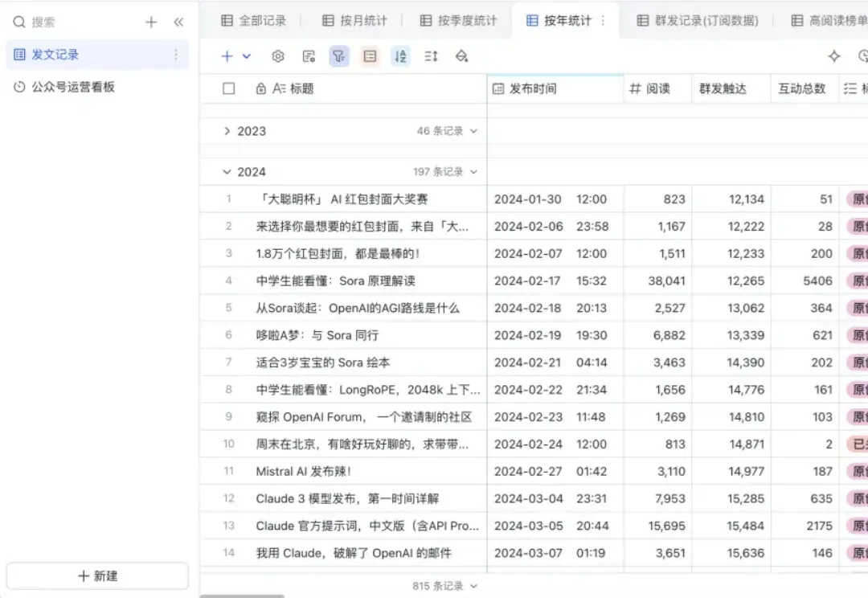The image size is (868, 598).
Task: Open row 窥探 OpenAI Forum
Action: (364, 417)
